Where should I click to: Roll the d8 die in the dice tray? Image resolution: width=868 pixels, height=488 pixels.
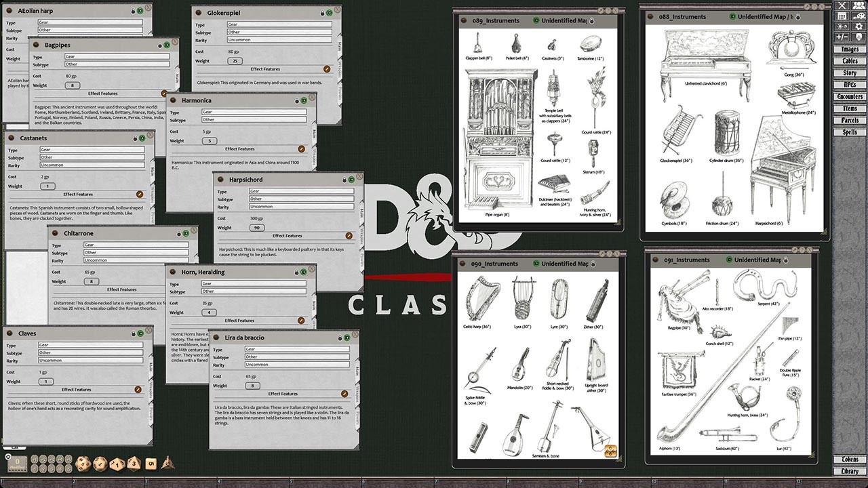click(x=133, y=463)
